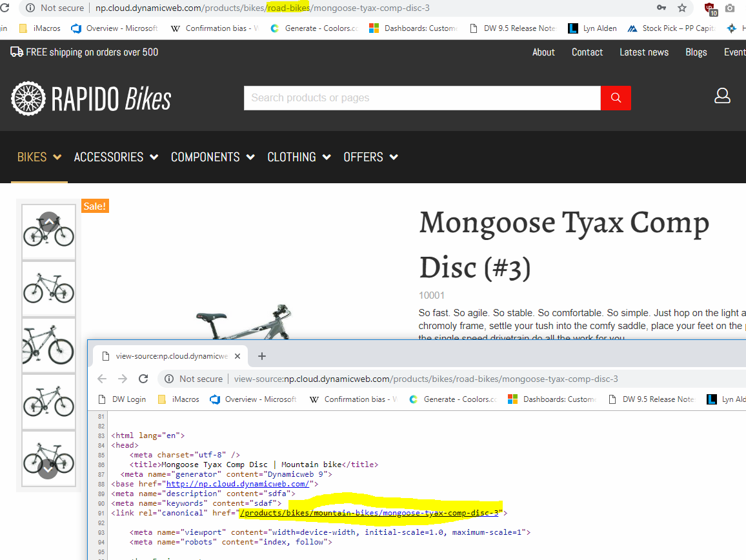Open the Components dropdown menu
746x560 pixels.
pyautogui.click(x=212, y=157)
